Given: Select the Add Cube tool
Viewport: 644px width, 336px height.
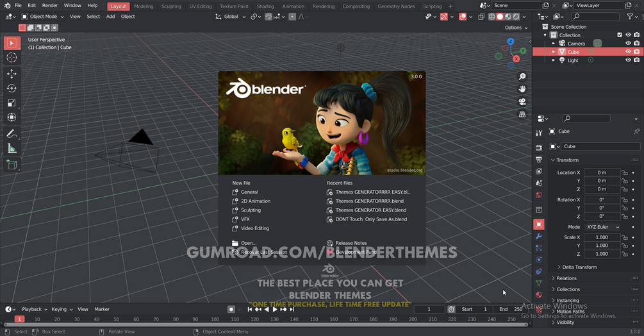Looking at the screenshot, I should click(12, 165).
